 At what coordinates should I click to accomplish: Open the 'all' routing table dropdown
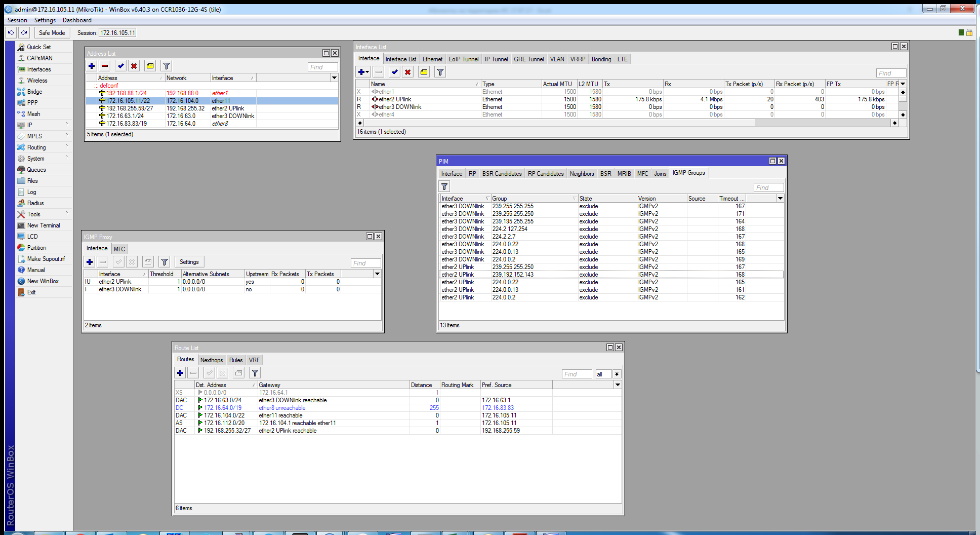(x=617, y=374)
